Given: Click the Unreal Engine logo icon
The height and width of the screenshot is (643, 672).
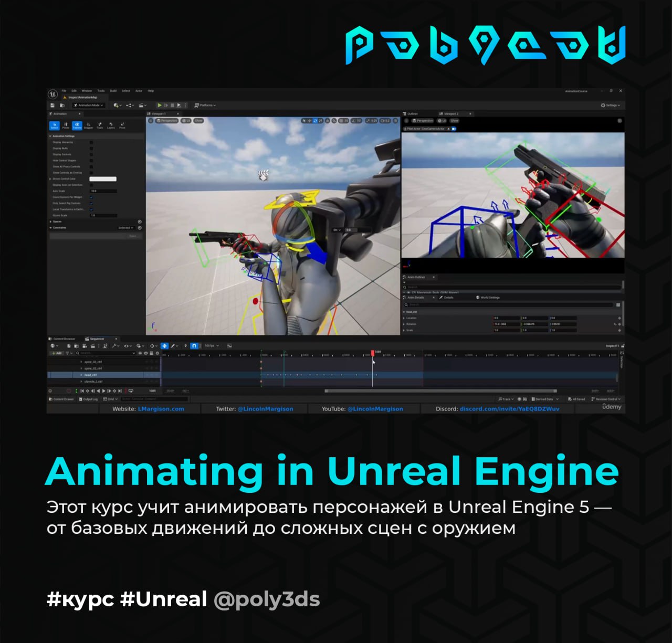Looking at the screenshot, I should coord(52,94).
